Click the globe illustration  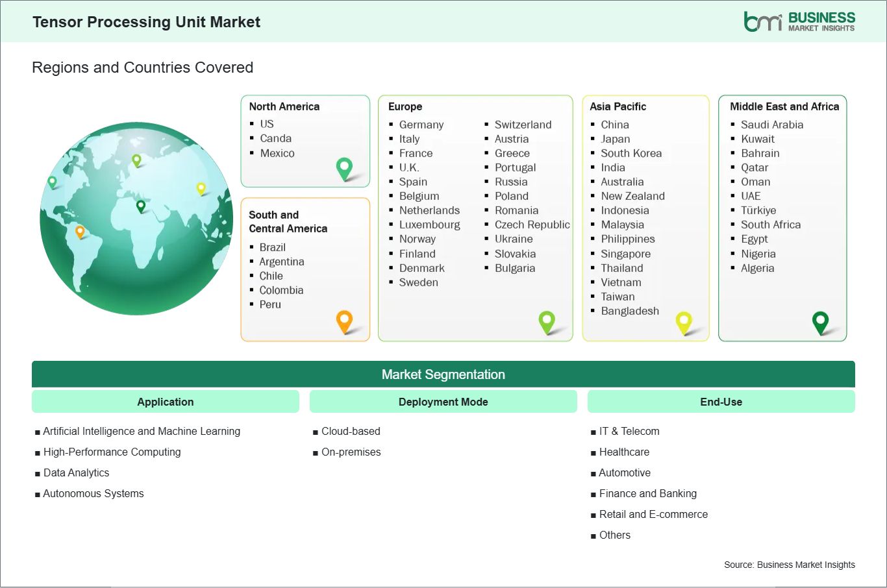click(136, 218)
